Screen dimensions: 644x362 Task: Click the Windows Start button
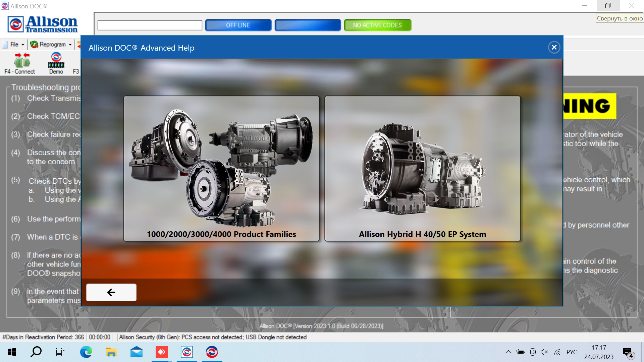pos(12,352)
